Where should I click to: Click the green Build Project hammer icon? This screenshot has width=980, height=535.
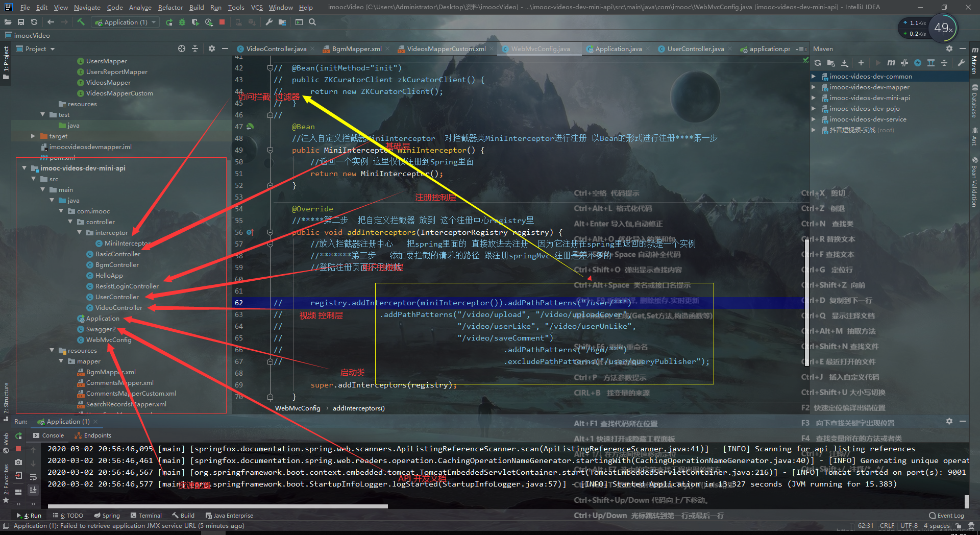pos(81,22)
